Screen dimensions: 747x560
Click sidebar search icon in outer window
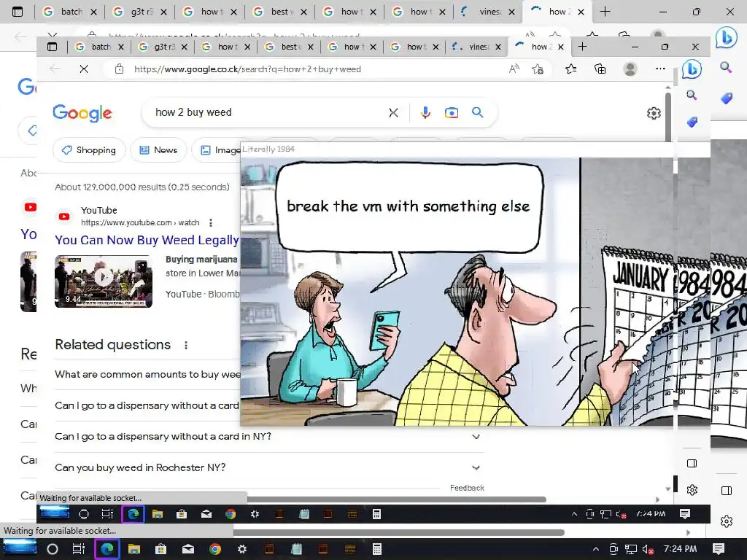coord(726,67)
